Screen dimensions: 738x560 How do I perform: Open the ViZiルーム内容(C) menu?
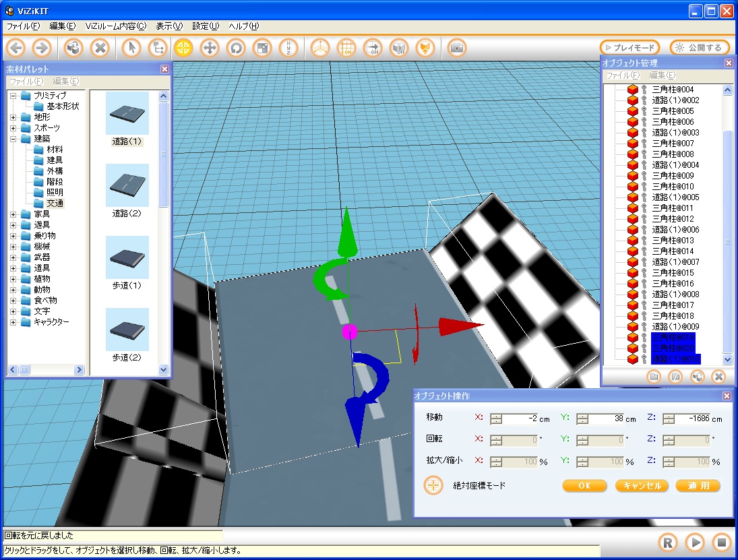[115, 26]
